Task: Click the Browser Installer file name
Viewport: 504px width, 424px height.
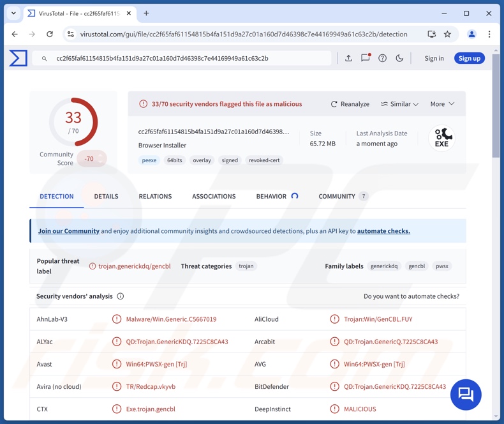Action: click(x=162, y=145)
